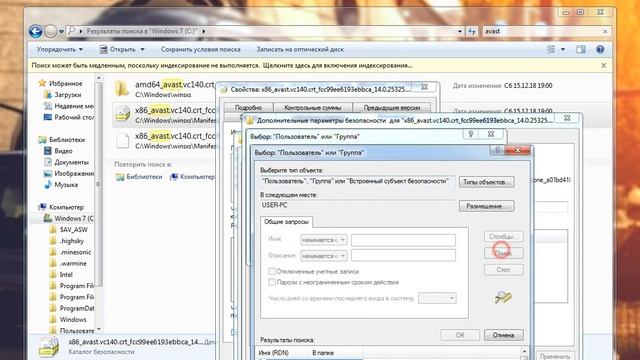
Task: Toggle Пароли с неограниченным сроком действия checkbox
Action: [x=272, y=282]
